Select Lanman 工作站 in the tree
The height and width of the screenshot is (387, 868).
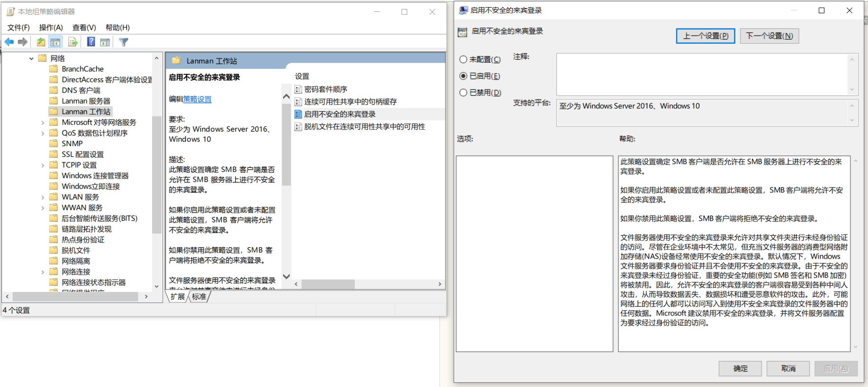[x=86, y=112]
